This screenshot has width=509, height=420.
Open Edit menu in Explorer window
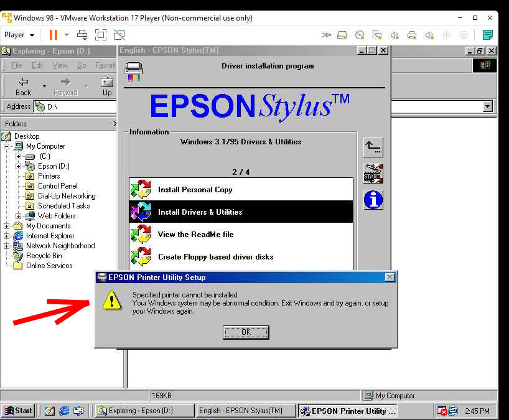pyautogui.click(x=37, y=65)
